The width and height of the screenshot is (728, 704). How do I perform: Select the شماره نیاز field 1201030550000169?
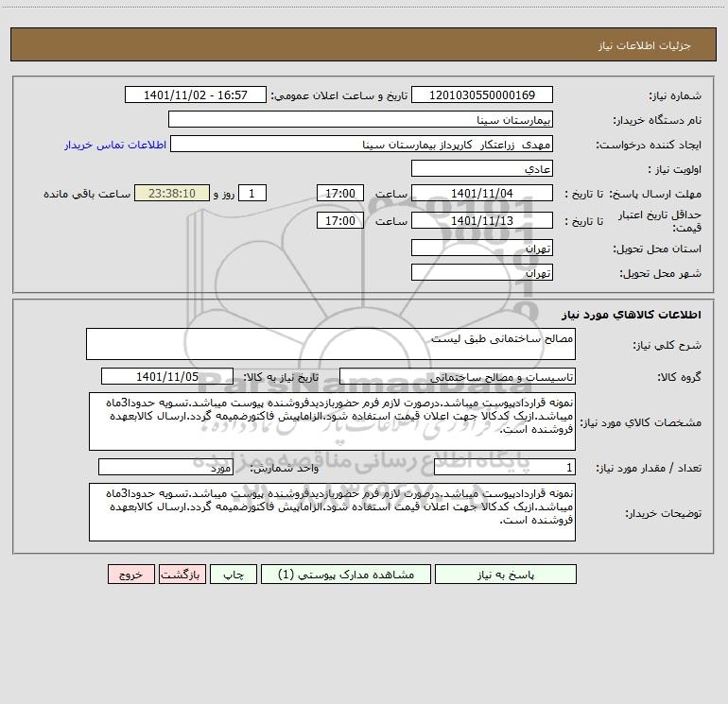point(482,95)
